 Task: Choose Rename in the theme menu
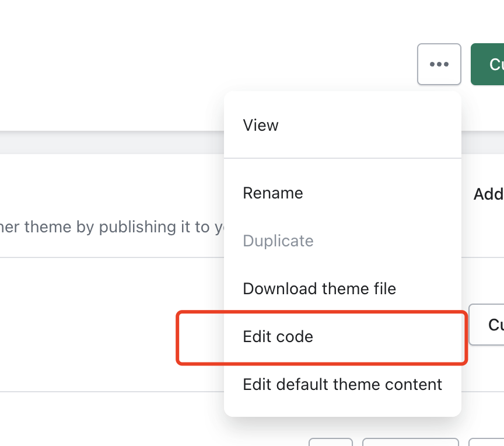(x=273, y=193)
